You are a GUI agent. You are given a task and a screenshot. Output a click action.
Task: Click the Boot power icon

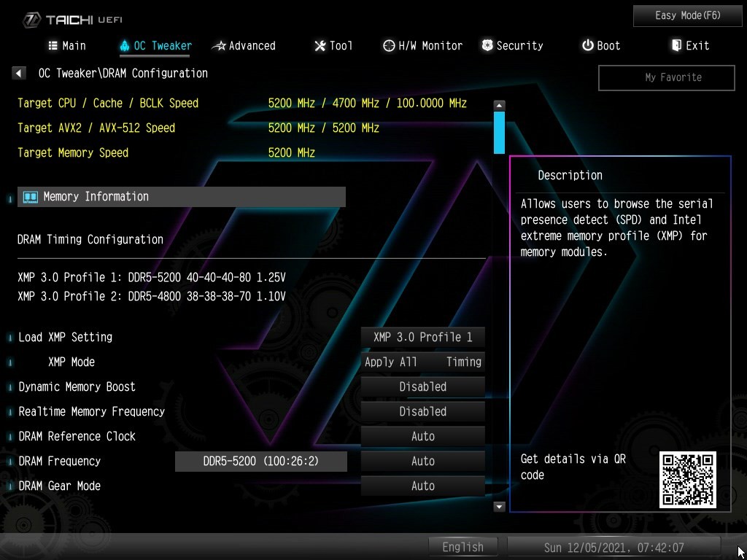587,45
